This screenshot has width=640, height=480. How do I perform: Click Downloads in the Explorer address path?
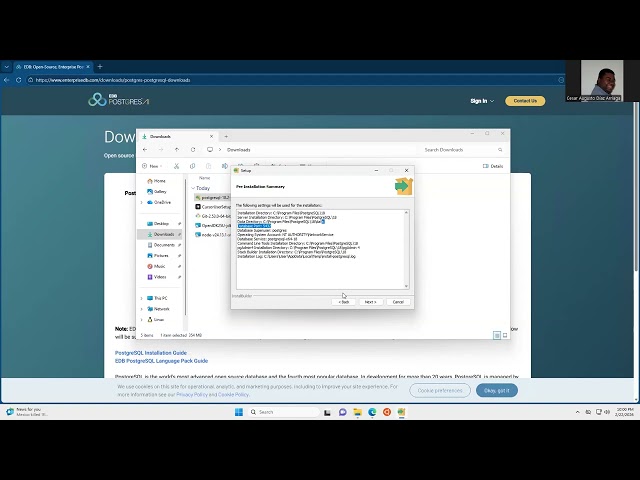pos(239,150)
